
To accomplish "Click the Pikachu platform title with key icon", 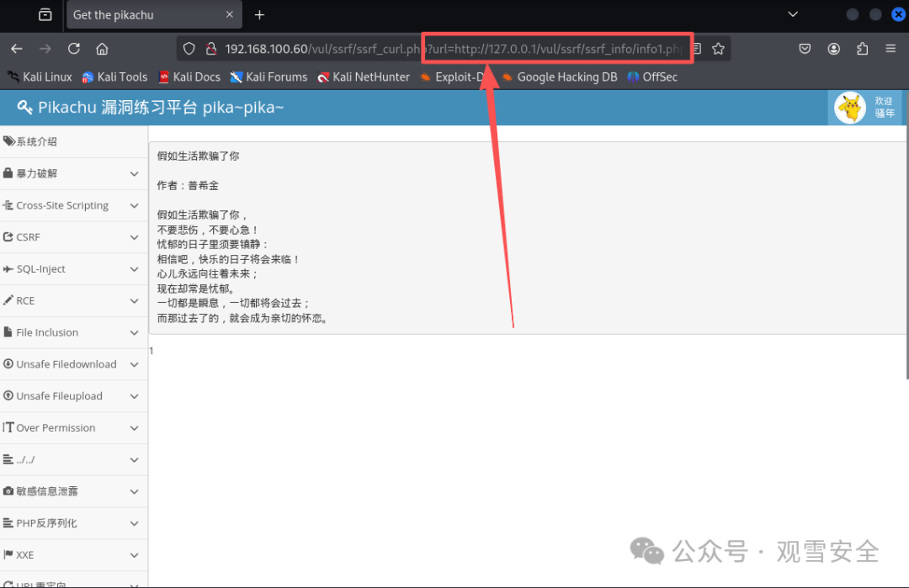I will tap(151, 107).
